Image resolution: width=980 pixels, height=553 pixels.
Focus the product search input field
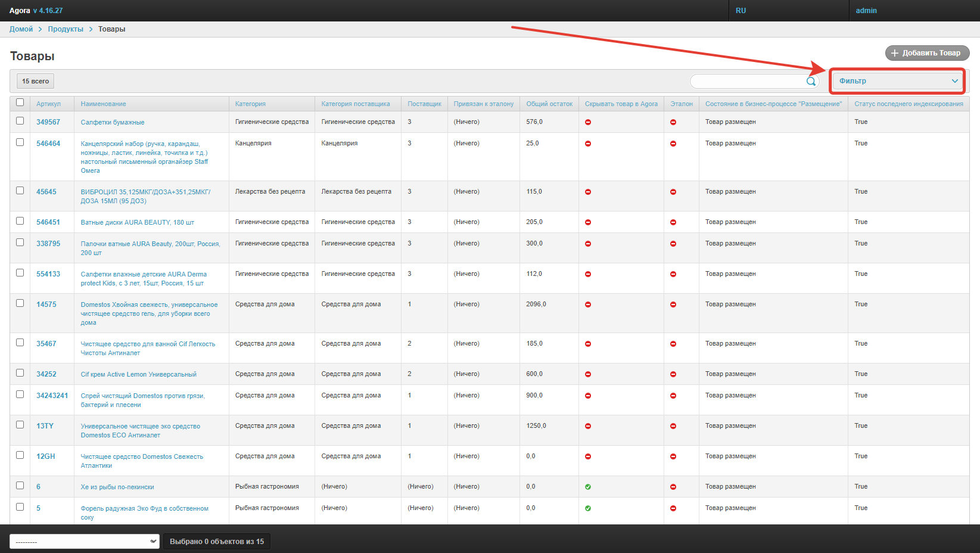[747, 81]
